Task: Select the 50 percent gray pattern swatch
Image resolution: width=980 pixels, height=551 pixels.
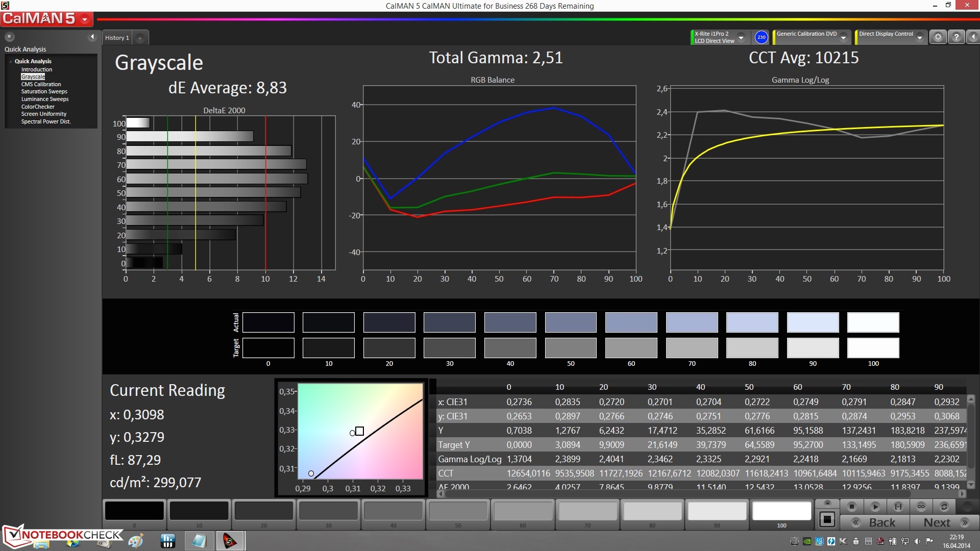Action: click(x=458, y=511)
